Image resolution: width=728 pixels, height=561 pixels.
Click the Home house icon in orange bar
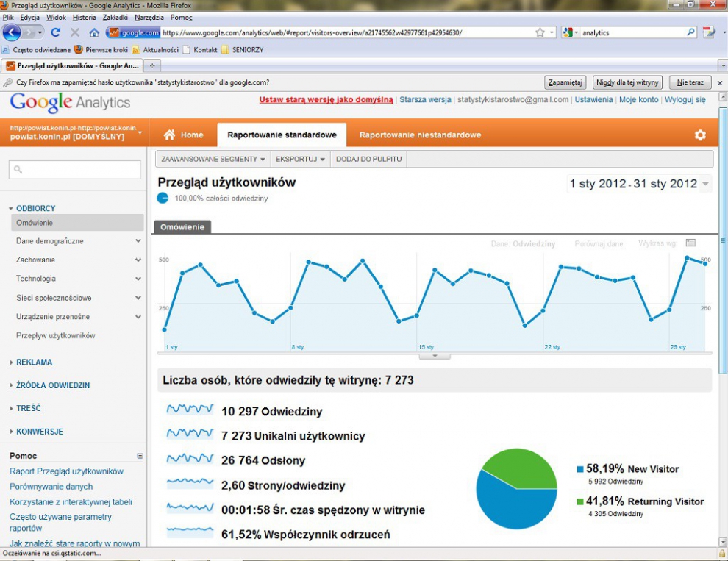(169, 135)
